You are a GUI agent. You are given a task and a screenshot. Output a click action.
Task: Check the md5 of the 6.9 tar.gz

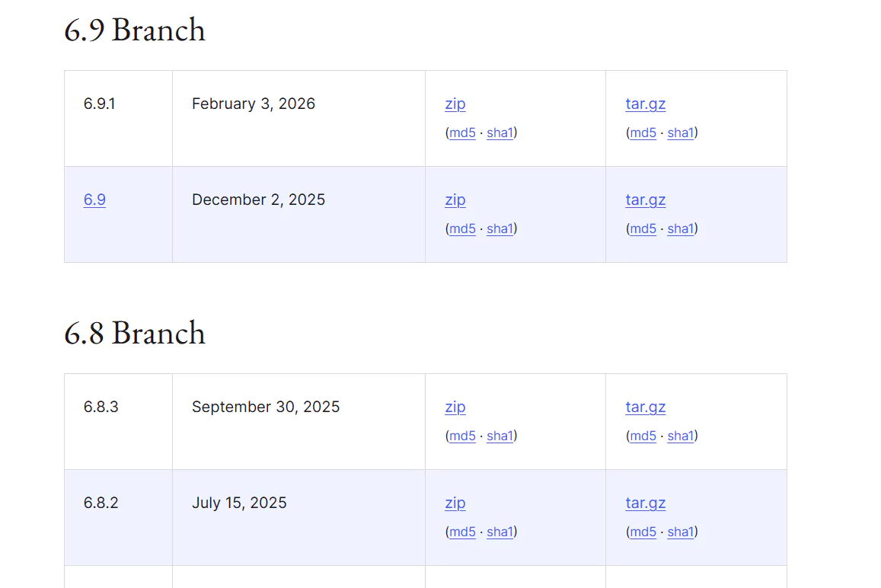(643, 228)
